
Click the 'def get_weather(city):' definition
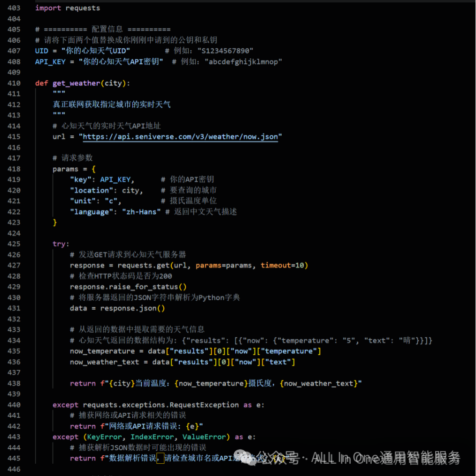pyautogui.click(x=83, y=83)
